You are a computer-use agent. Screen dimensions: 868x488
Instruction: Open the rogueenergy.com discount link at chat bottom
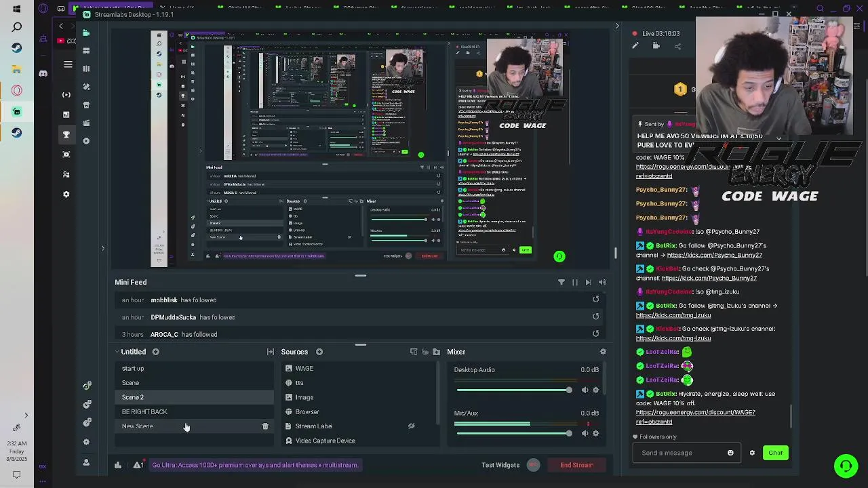tap(695, 417)
